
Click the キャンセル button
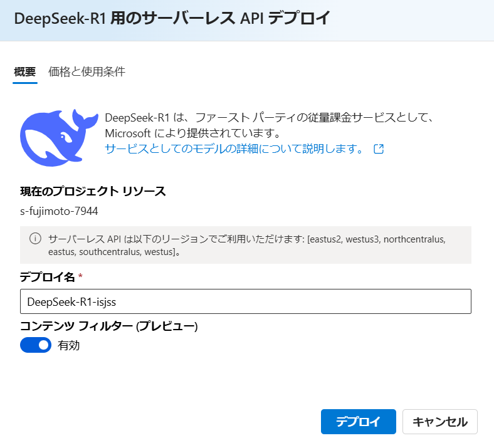440,422
